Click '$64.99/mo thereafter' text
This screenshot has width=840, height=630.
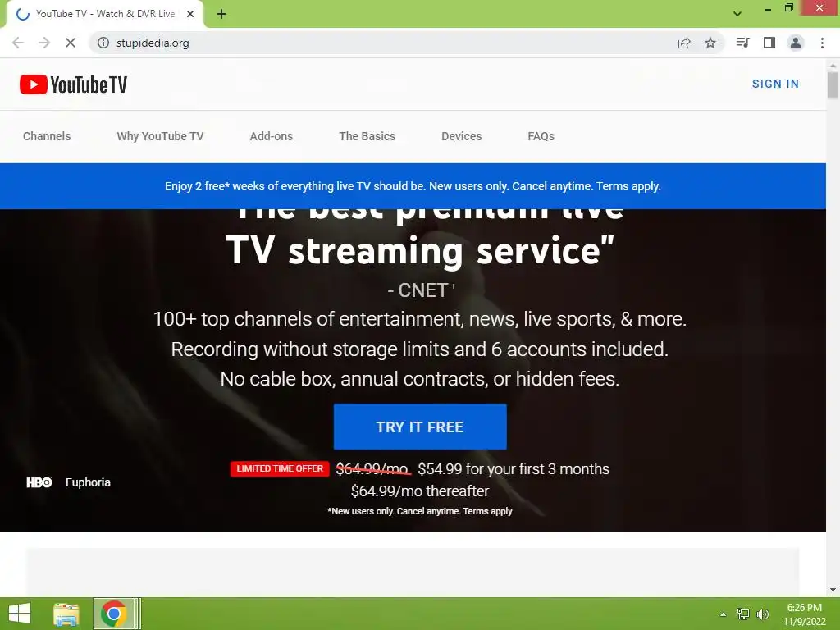pyautogui.click(x=420, y=491)
